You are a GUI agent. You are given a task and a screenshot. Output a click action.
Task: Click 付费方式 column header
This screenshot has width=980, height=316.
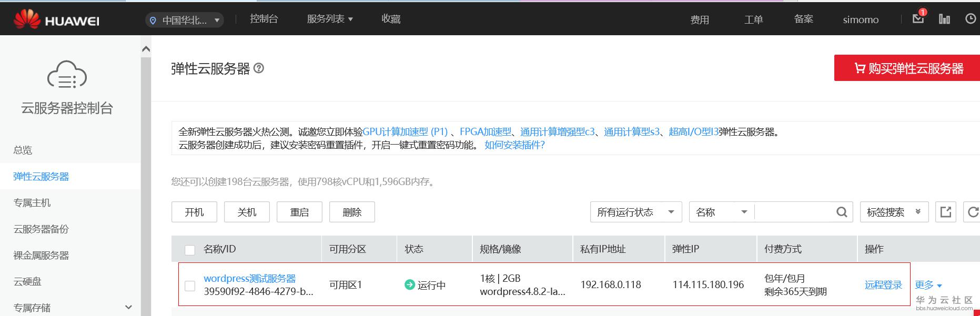783,249
